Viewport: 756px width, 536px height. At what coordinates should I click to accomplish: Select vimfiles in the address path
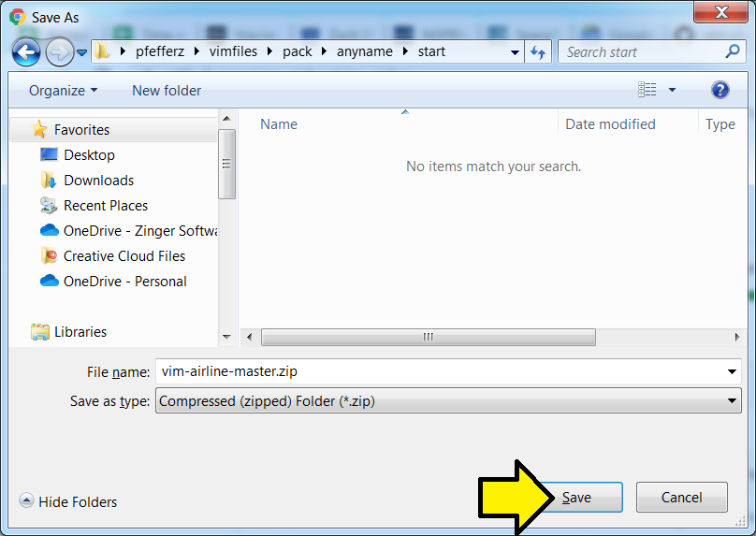(x=233, y=51)
